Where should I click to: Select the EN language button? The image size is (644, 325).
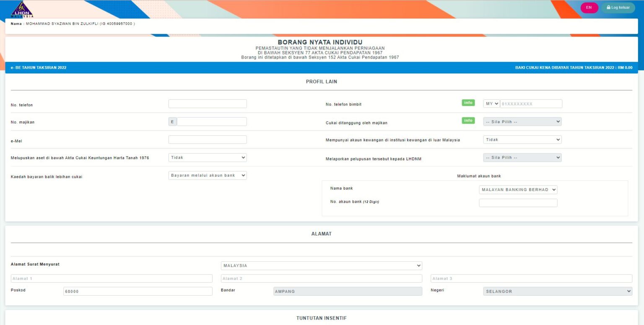point(589,7)
